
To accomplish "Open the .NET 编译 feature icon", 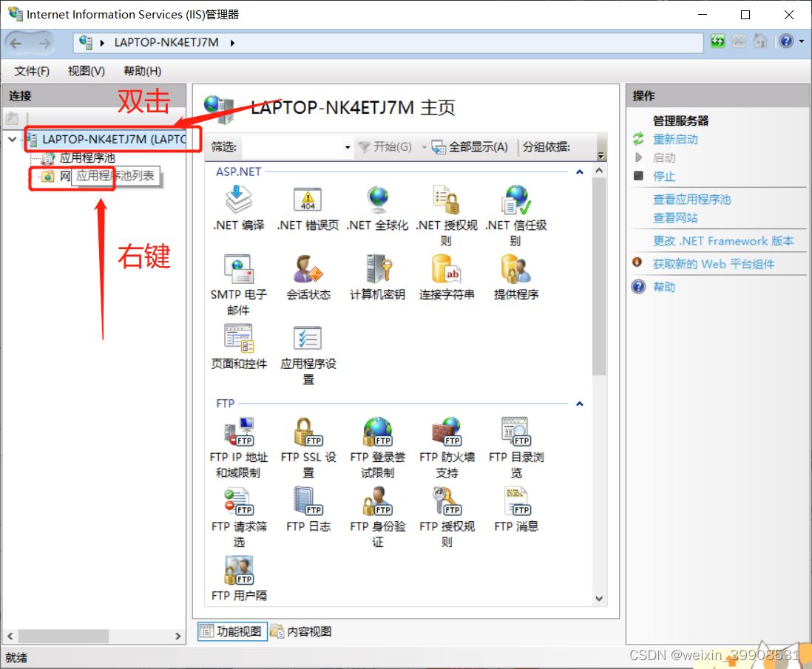I will click(x=239, y=200).
